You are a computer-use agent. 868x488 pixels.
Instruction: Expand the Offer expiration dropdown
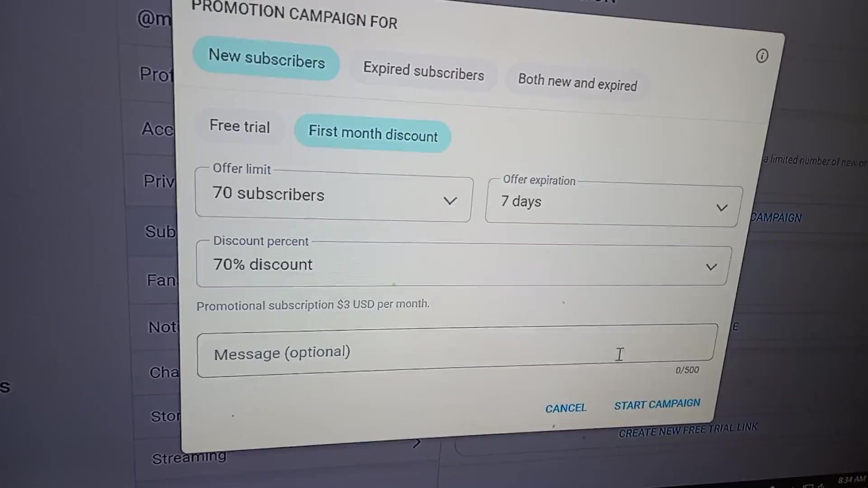(x=613, y=203)
